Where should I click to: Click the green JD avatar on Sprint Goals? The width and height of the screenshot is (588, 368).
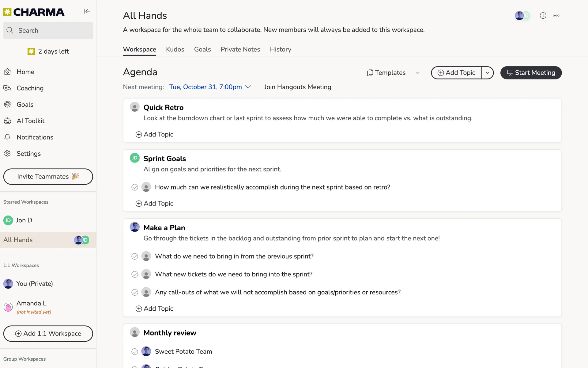point(135,158)
